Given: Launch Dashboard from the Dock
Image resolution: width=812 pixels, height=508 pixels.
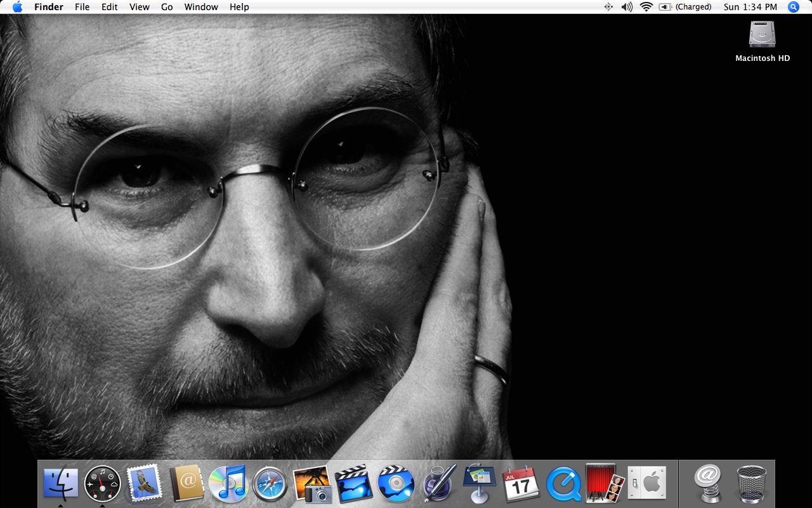Looking at the screenshot, I should pyautogui.click(x=103, y=484).
